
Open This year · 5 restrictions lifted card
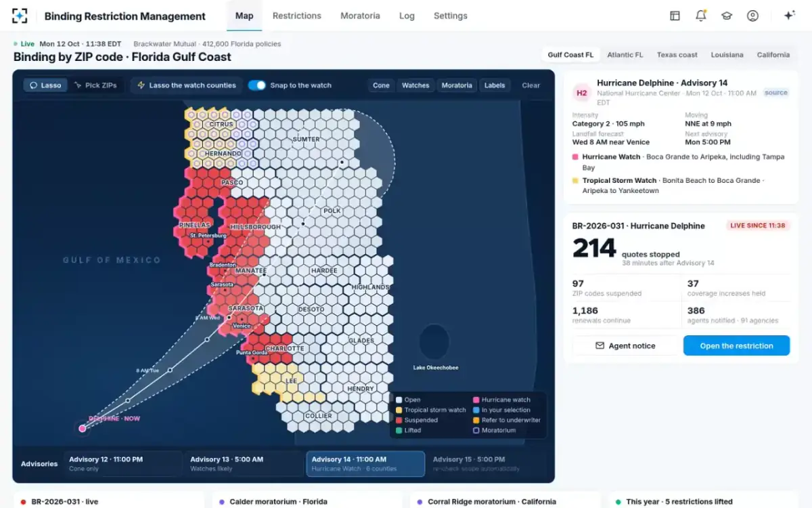(704, 501)
